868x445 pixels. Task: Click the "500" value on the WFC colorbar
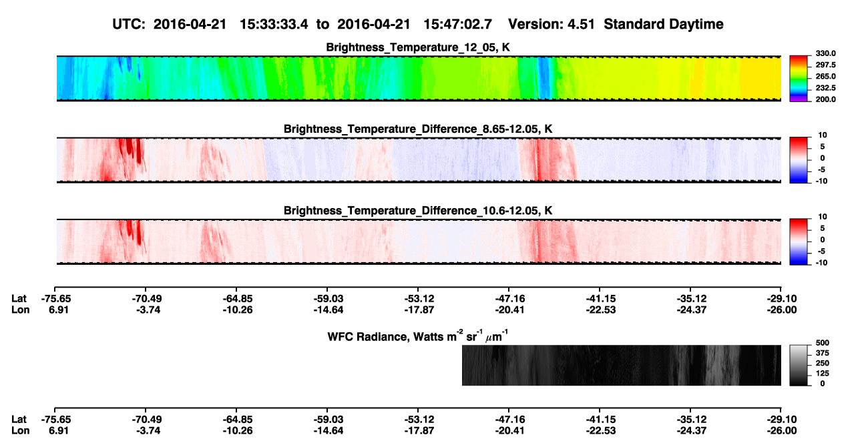click(x=822, y=343)
